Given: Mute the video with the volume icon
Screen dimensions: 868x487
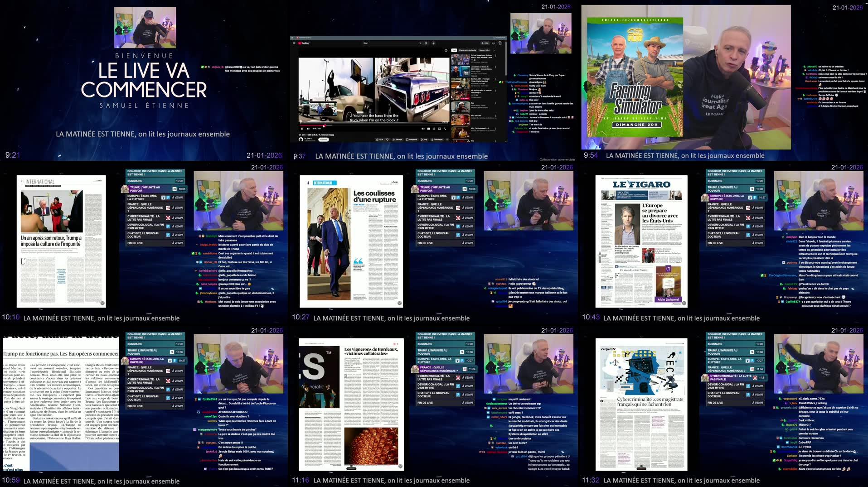Looking at the screenshot, I should [308, 129].
